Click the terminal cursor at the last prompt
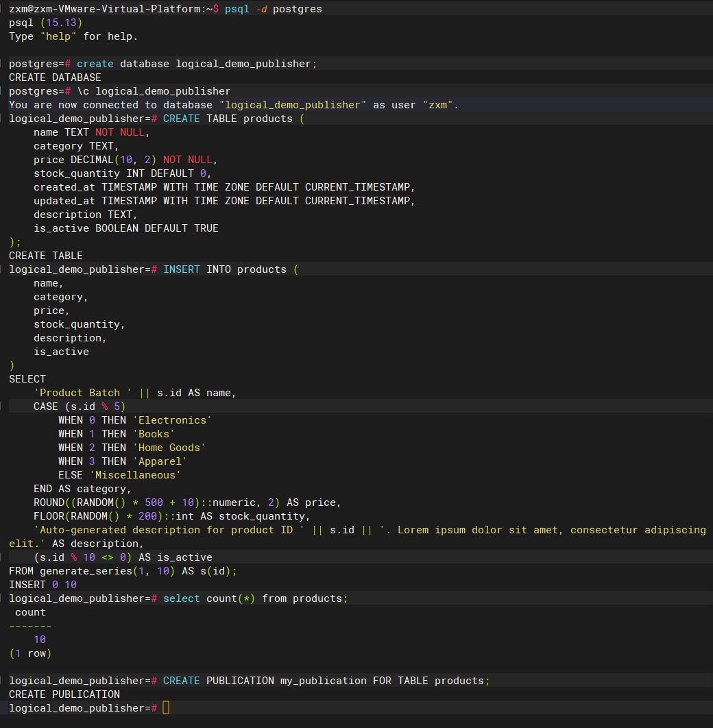 click(x=166, y=707)
